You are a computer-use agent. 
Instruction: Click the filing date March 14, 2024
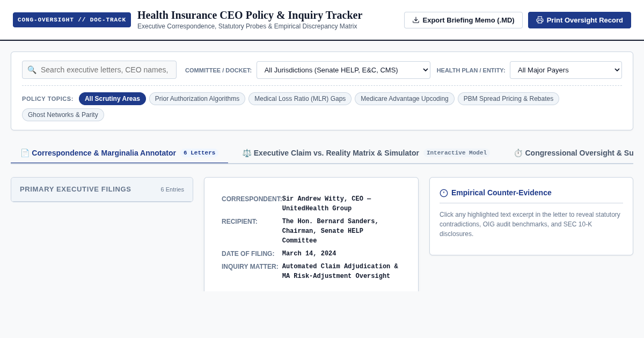(x=309, y=254)
